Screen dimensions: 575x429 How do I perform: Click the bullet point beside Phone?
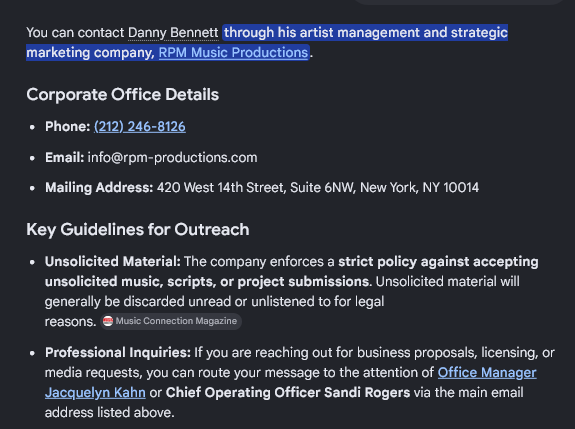click(32, 127)
